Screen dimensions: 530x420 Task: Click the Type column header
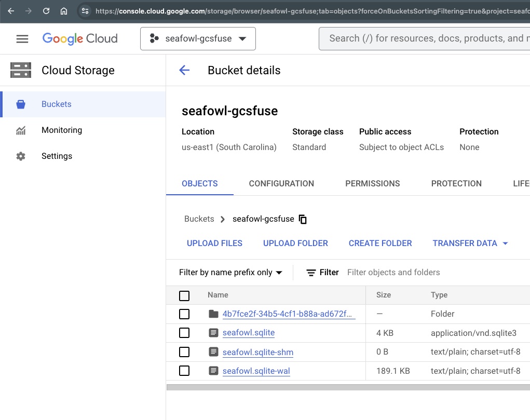pos(439,295)
